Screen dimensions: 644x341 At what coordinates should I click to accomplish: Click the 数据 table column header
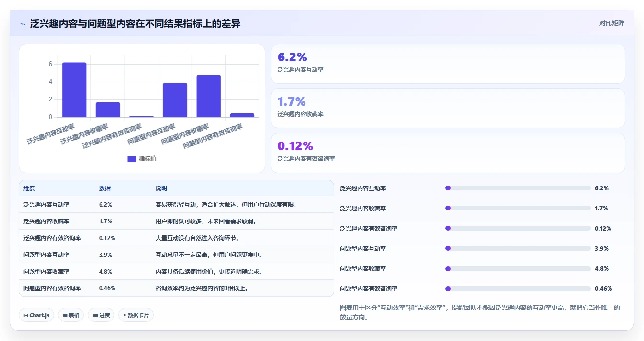pyautogui.click(x=105, y=188)
